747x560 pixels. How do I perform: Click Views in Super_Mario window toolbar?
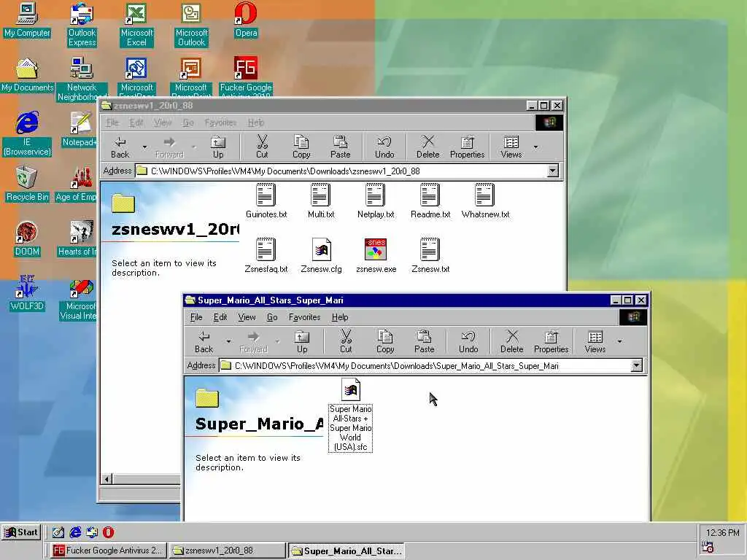point(595,342)
